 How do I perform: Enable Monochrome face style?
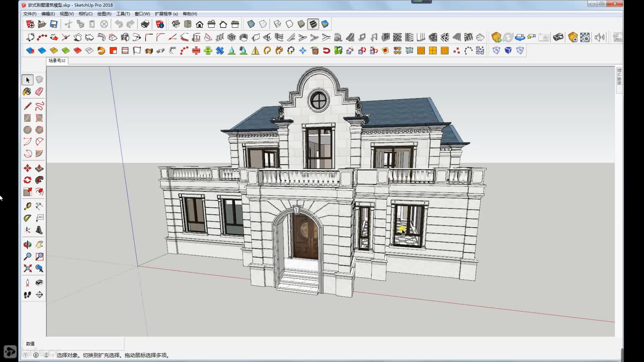(x=325, y=24)
